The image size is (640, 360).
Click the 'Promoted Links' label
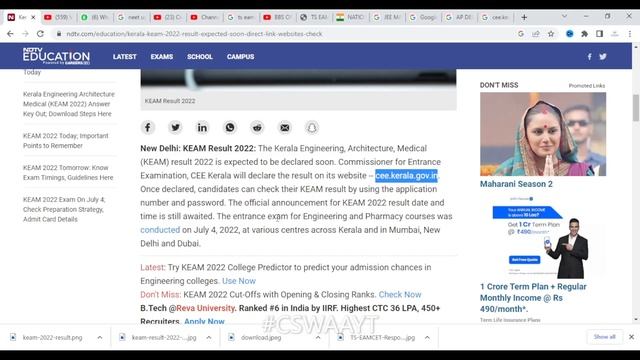(x=587, y=86)
